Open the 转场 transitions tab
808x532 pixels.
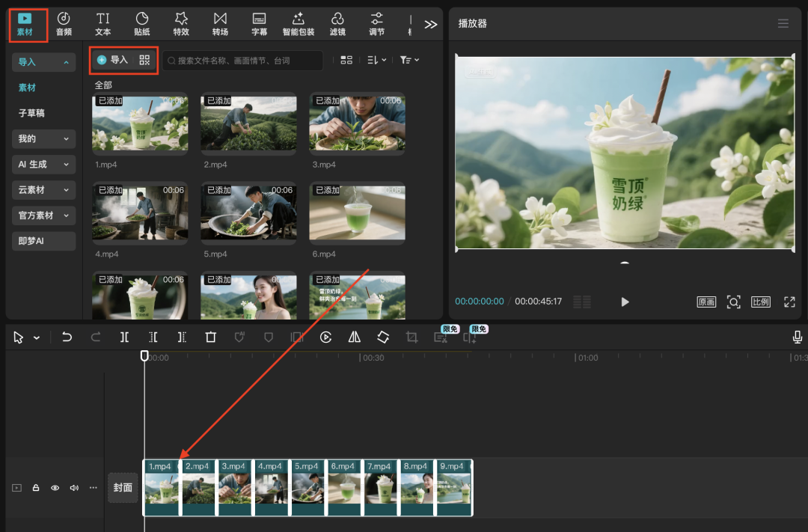coord(220,24)
